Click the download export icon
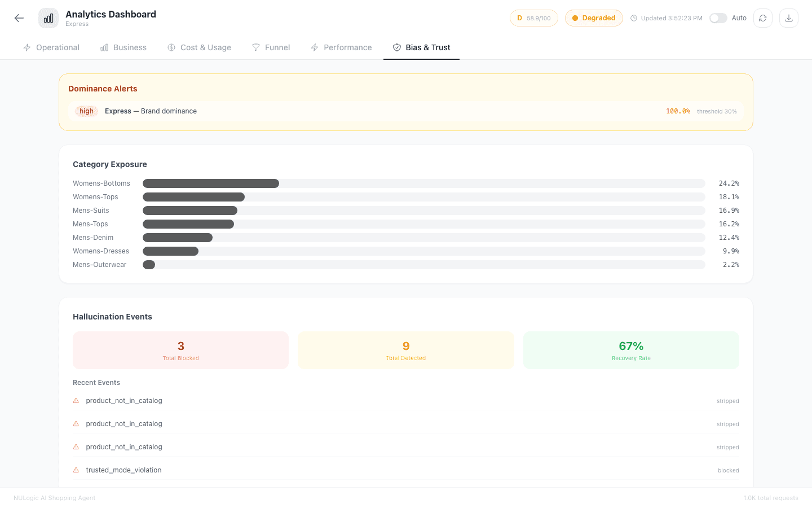The width and height of the screenshot is (812, 508). 788,17
